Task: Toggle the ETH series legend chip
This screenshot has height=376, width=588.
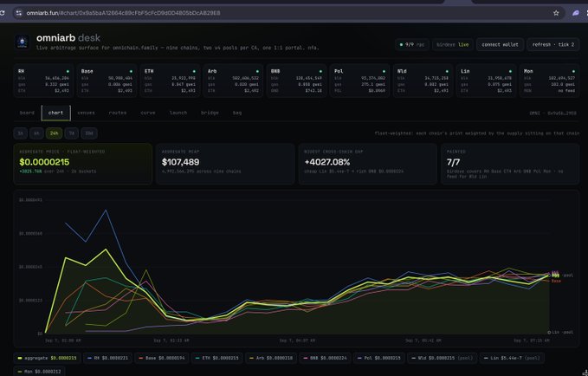Action: tap(217, 359)
